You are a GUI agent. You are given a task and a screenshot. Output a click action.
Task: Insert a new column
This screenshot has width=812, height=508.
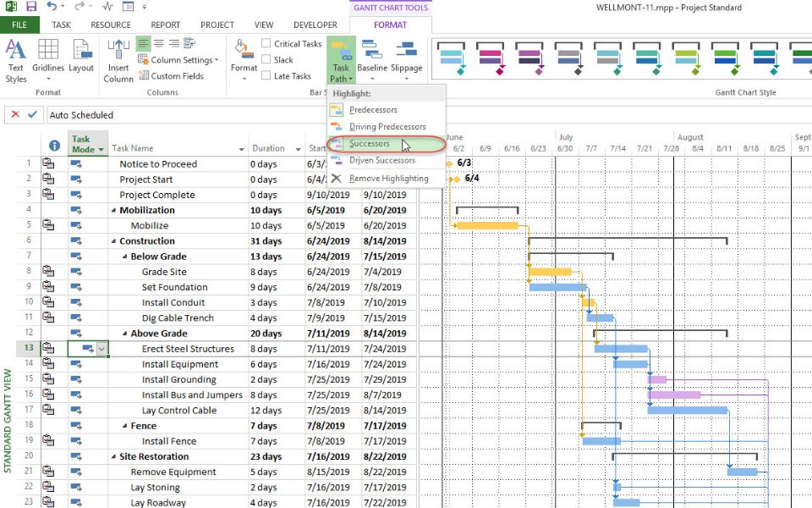118,59
